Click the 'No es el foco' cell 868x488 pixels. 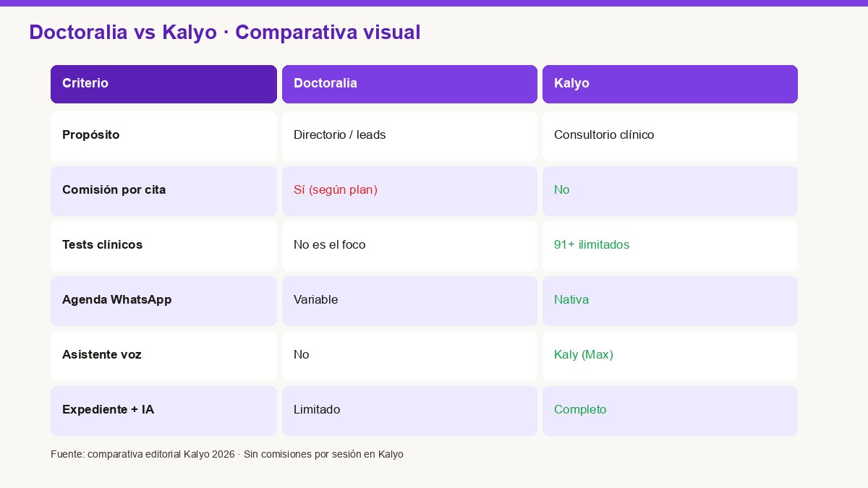(x=409, y=246)
